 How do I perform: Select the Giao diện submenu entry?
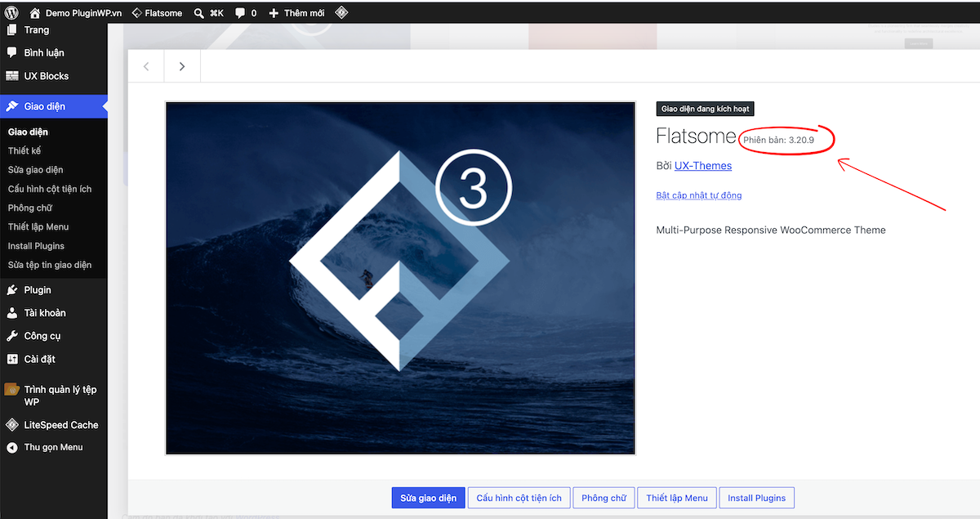(x=28, y=132)
